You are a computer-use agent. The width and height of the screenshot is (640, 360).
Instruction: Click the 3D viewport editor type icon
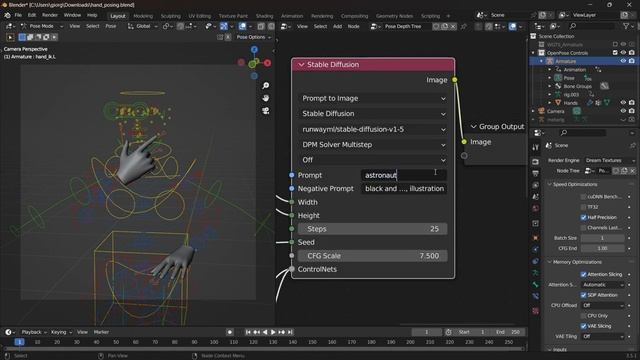[x=10, y=26]
